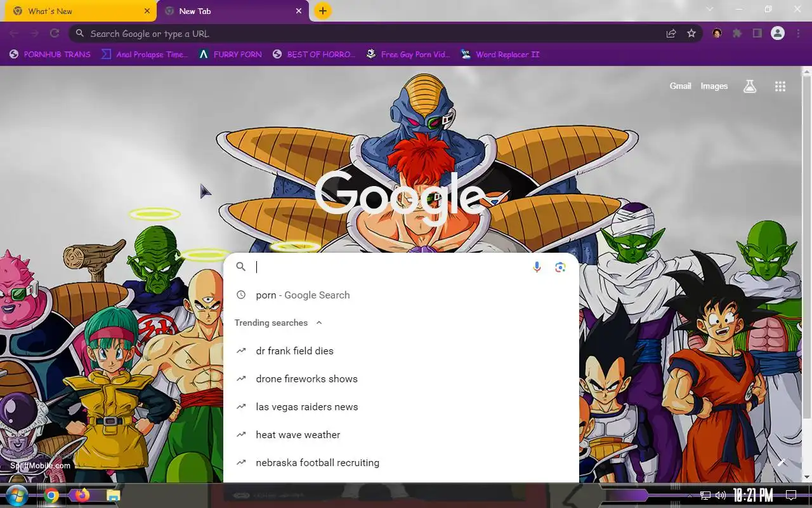Open network status tray icon
The height and width of the screenshot is (508, 812).
[x=705, y=495]
